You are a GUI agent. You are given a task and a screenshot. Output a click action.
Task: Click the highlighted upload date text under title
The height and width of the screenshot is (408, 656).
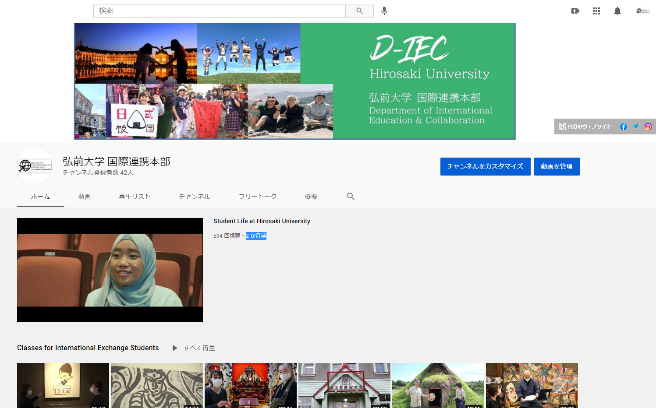256,236
